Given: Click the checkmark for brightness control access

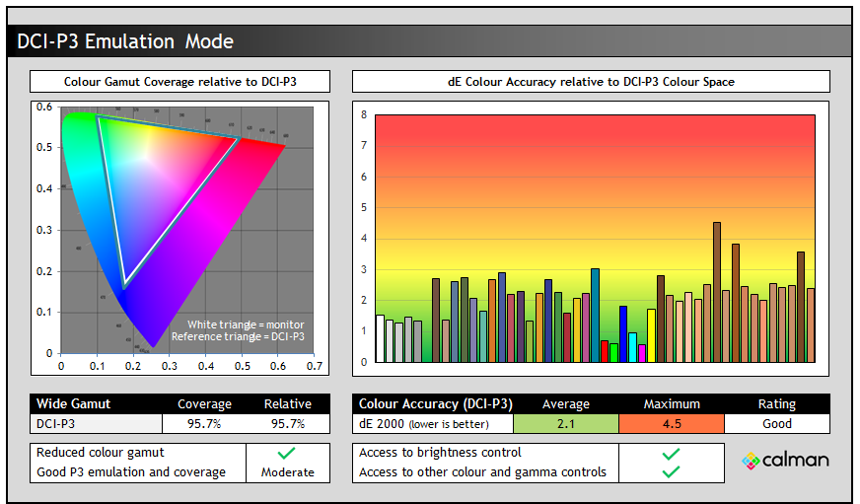Looking at the screenshot, I should coord(671,453).
